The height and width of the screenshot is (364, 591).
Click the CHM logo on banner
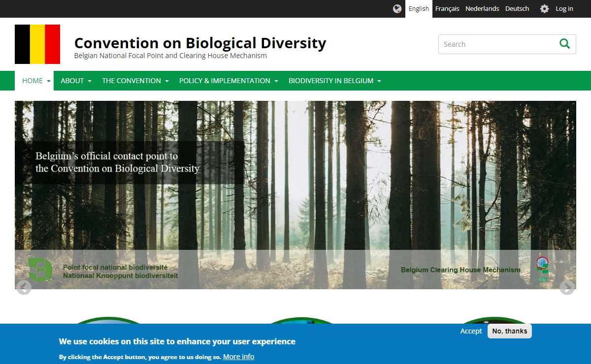click(542, 270)
